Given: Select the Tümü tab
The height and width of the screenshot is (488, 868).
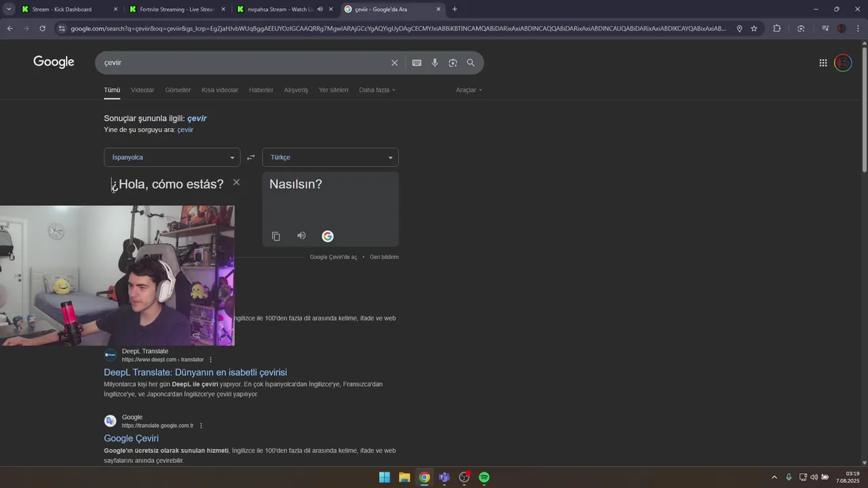Looking at the screenshot, I should [x=112, y=90].
